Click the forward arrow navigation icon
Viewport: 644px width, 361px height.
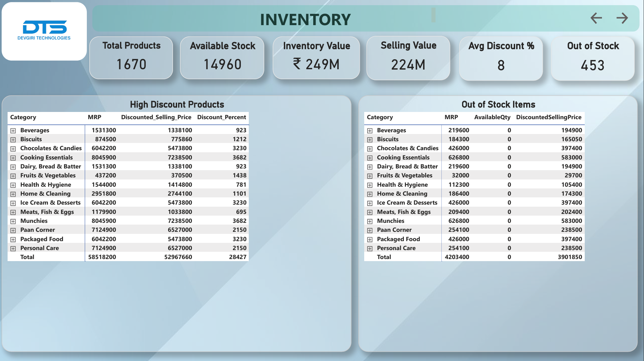(622, 18)
